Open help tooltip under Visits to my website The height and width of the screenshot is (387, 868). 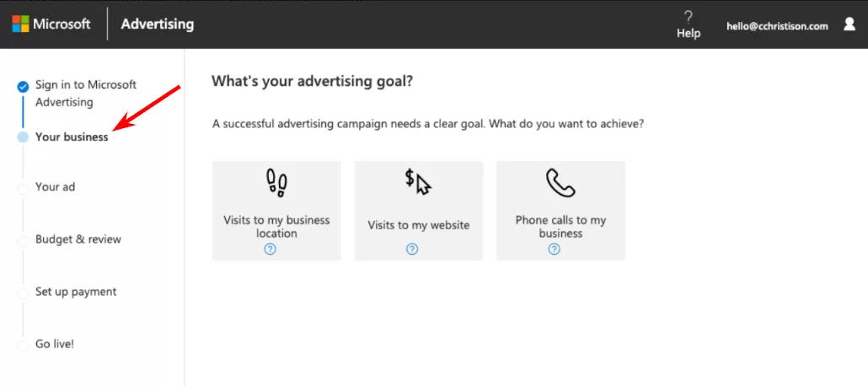tap(412, 249)
